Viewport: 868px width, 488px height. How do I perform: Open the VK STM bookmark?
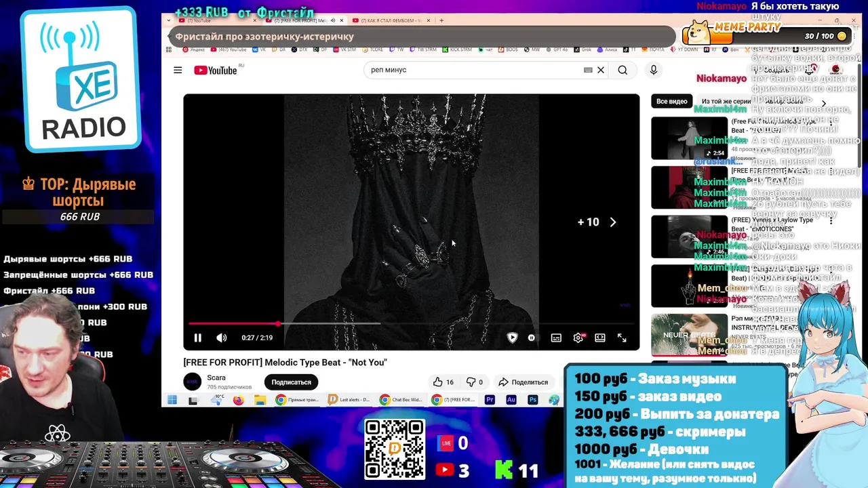click(344, 49)
